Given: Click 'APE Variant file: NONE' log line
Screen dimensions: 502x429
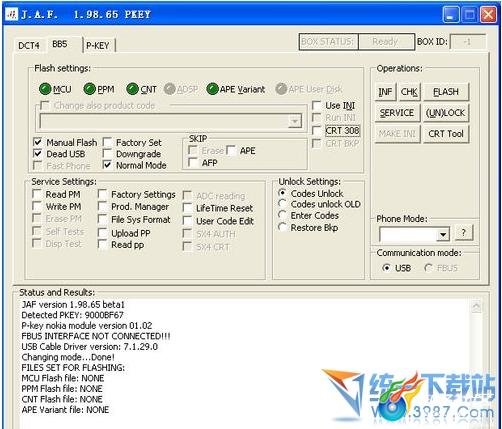Looking at the screenshot, I should [65, 410].
